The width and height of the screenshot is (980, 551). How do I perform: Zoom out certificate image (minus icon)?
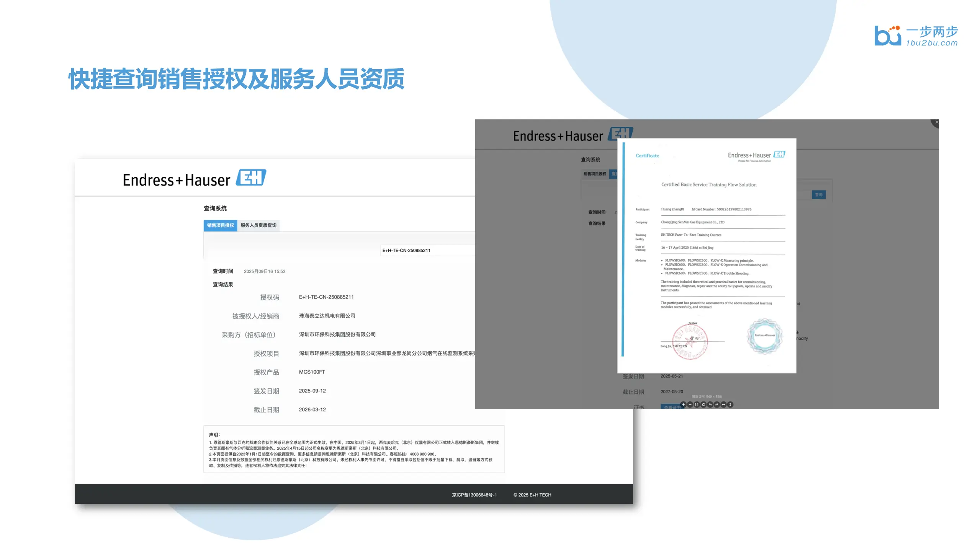click(690, 404)
